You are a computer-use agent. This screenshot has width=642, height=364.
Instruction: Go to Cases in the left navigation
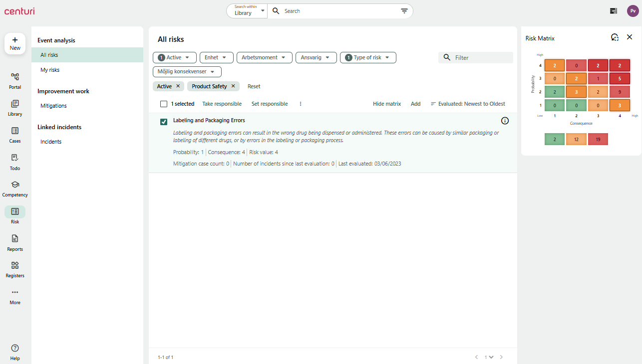pyautogui.click(x=15, y=134)
